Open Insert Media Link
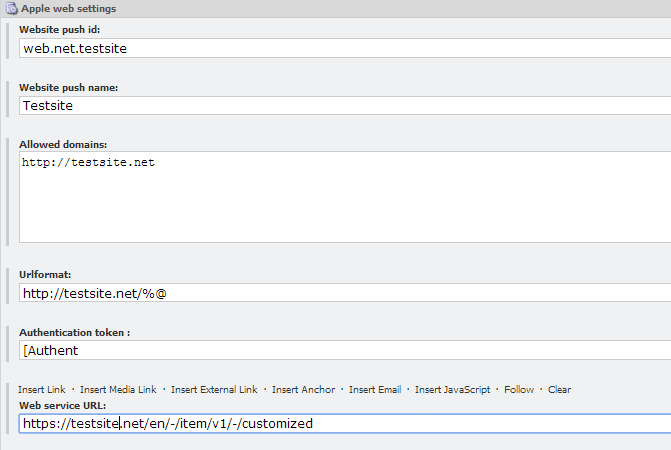The width and height of the screenshot is (671, 450). tap(118, 389)
